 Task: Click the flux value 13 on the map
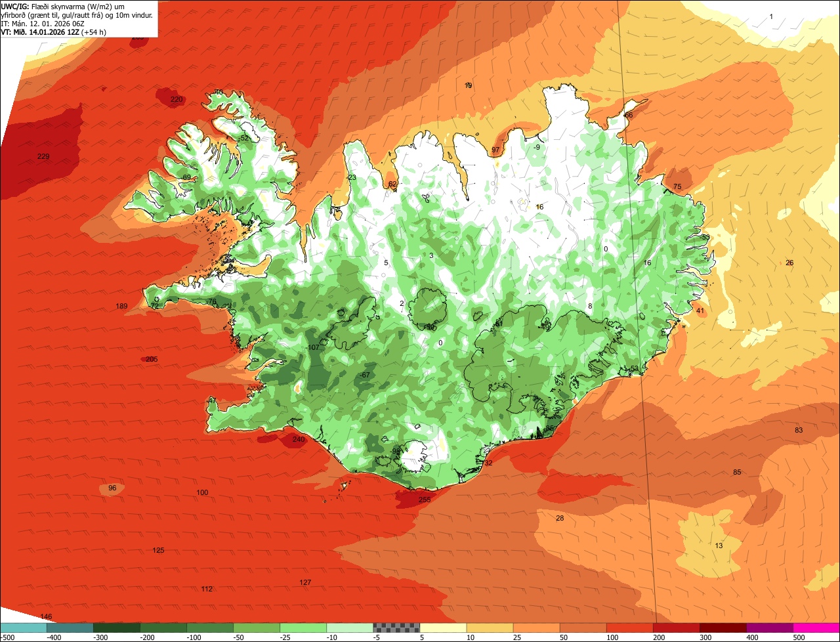pyautogui.click(x=719, y=546)
